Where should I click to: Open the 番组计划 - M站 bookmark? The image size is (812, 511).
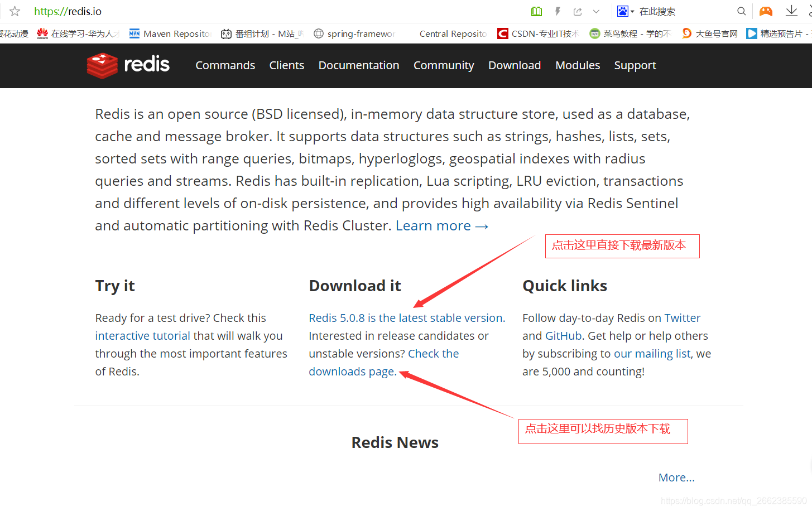[x=262, y=33]
